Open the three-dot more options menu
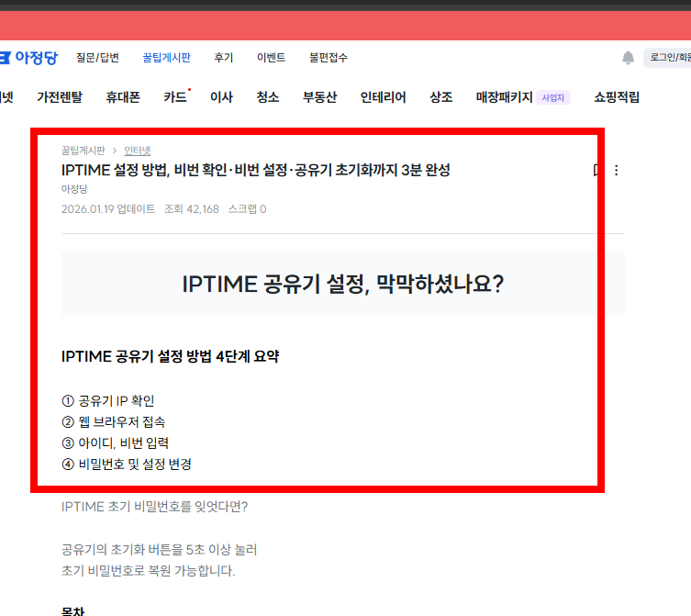 616,170
